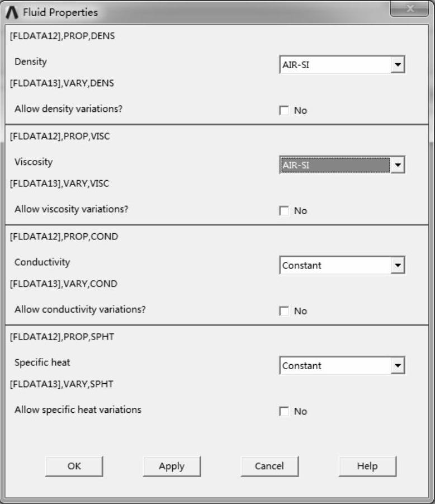Open Help for fluid properties
The image size is (435, 504).
367,466
